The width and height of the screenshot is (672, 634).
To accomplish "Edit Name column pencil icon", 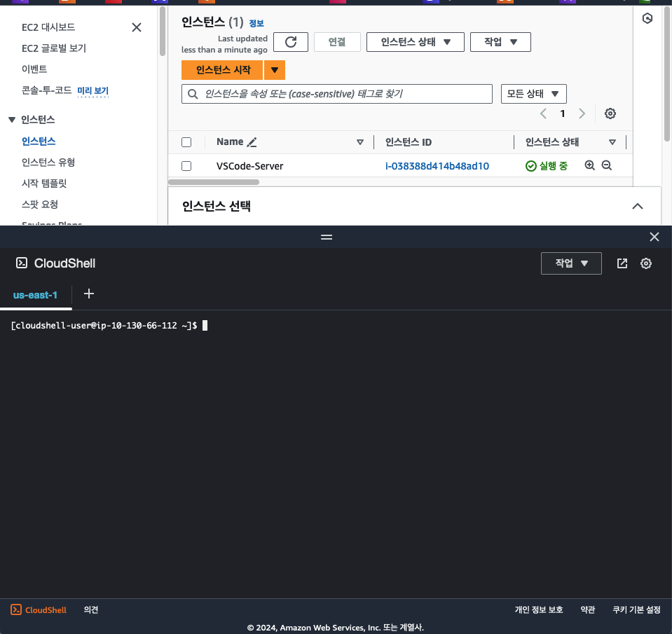I will (252, 142).
